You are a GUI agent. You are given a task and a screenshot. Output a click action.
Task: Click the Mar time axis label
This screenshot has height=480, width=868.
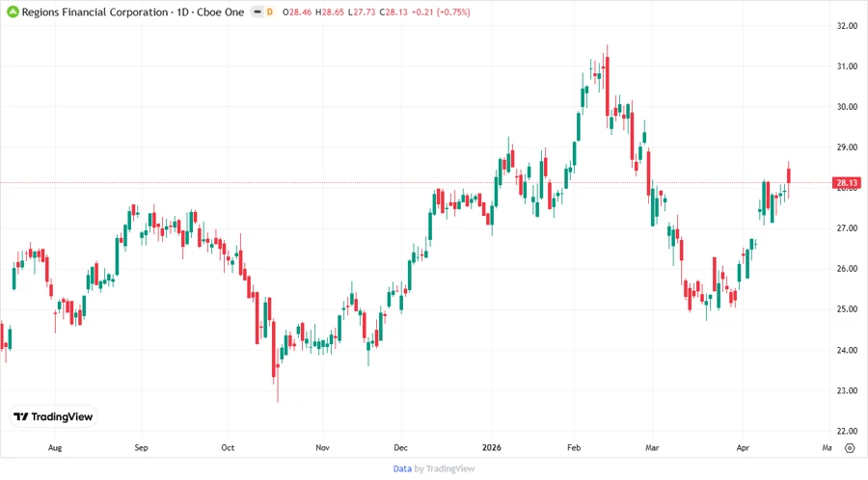[652, 447]
